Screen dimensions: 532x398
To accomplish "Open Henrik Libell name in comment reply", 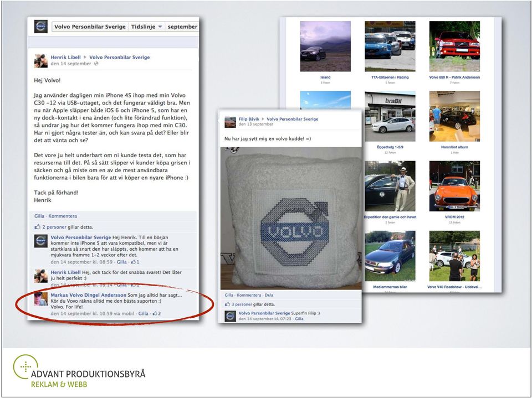I will pyautogui.click(x=65, y=272).
